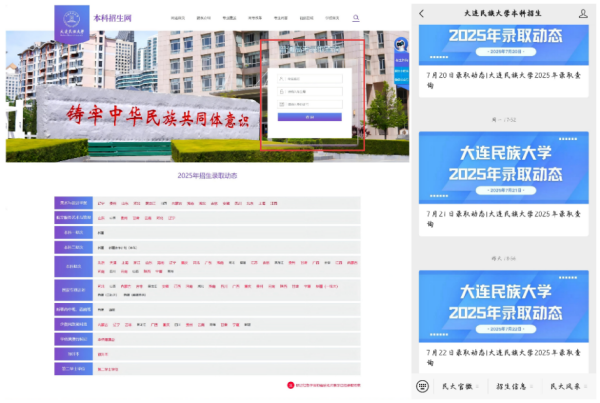Focus the captcha field in the login box
This screenshot has width=600, height=403.
coord(310,104)
